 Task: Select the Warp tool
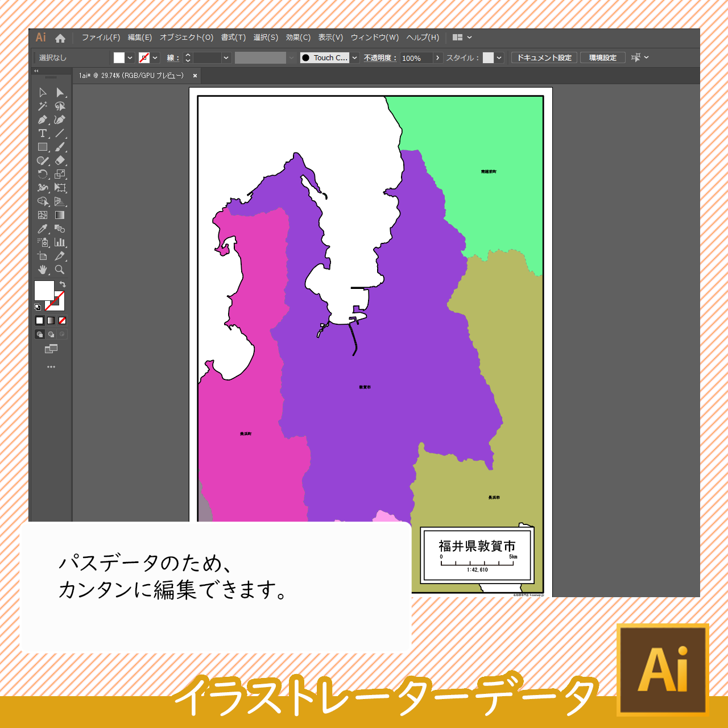pos(43,188)
